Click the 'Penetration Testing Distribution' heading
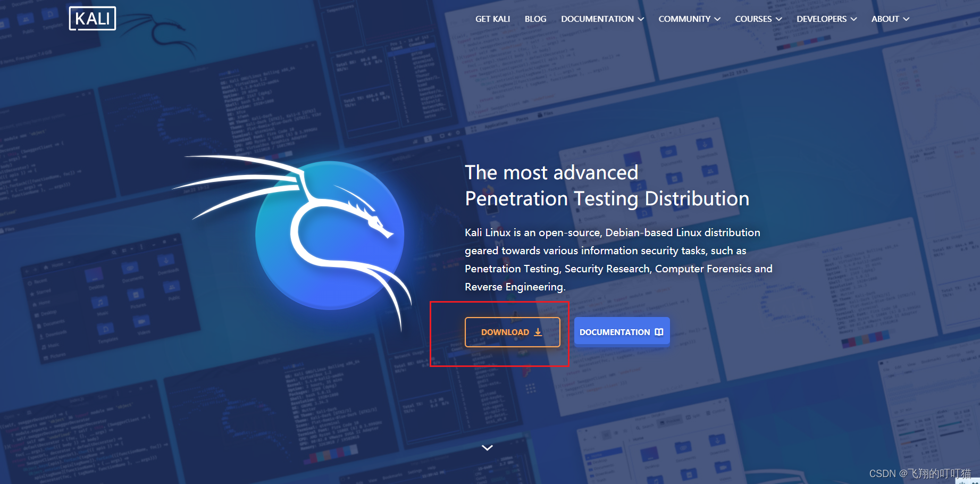This screenshot has height=484, width=980. point(607,198)
